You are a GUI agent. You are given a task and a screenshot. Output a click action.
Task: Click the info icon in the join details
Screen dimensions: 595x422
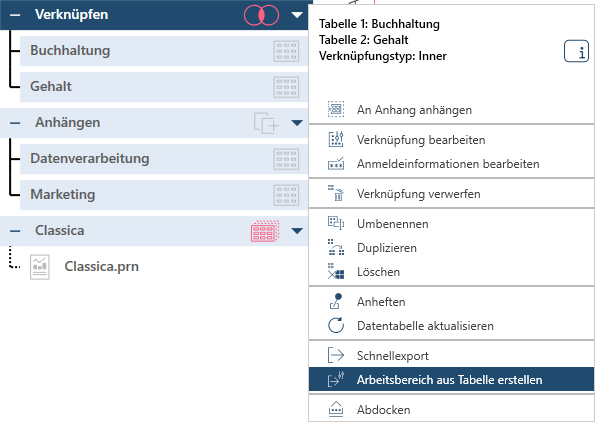(576, 51)
